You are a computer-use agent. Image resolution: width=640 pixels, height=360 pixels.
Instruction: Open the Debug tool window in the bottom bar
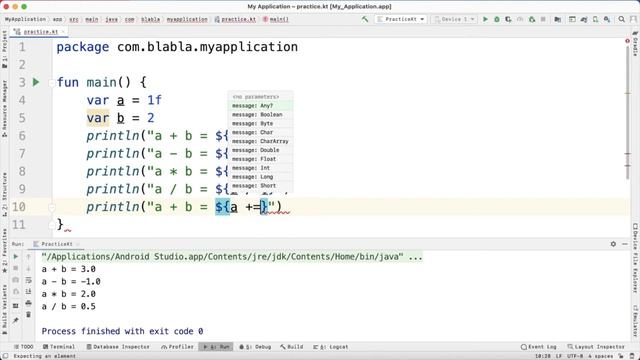(x=255, y=347)
